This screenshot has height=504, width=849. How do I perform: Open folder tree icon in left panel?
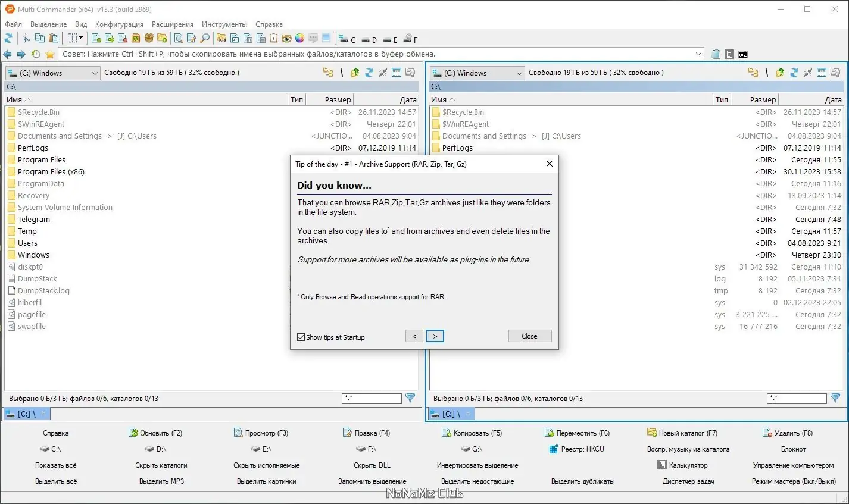pyautogui.click(x=328, y=73)
